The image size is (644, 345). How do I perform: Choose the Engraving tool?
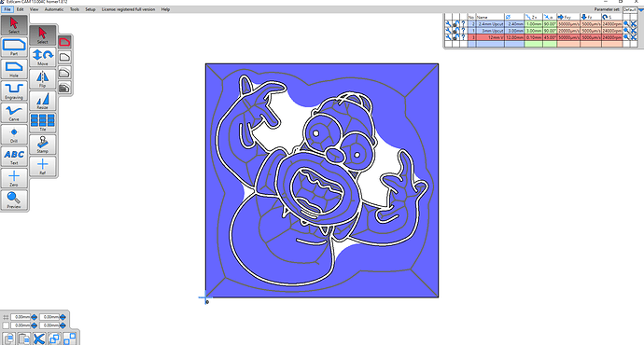tap(14, 90)
